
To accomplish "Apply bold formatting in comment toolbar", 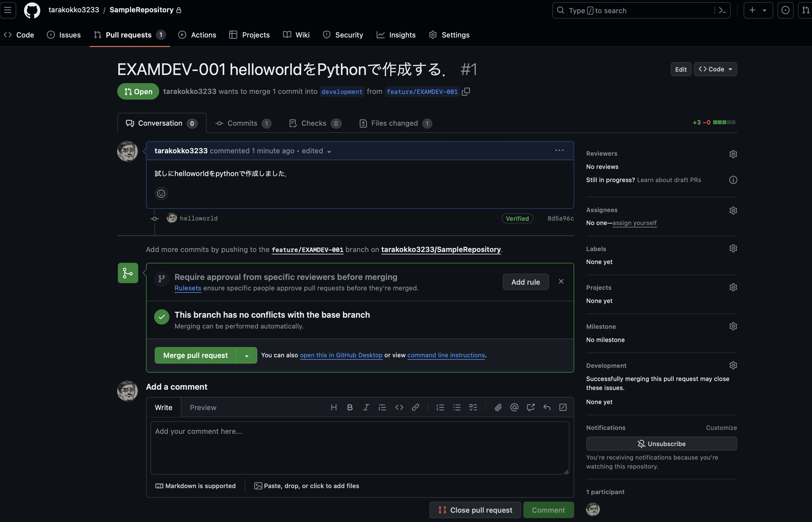I will click(x=350, y=407).
